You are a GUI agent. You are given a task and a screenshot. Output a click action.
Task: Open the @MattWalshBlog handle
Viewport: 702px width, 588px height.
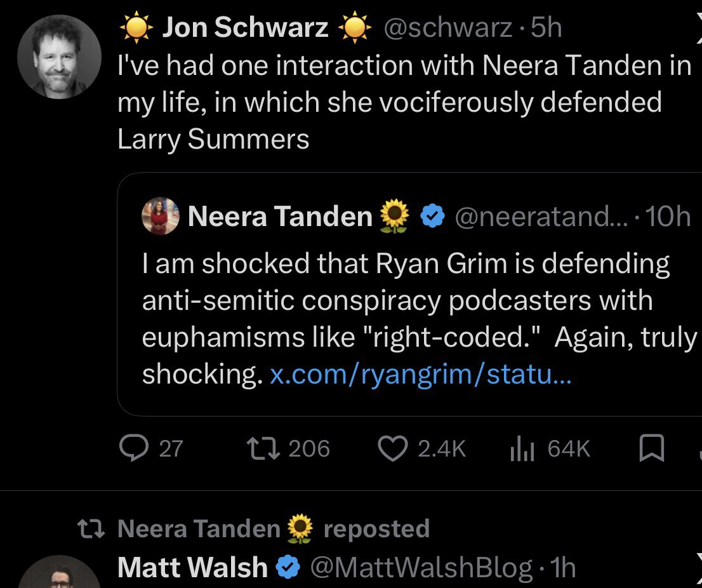(420, 567)
